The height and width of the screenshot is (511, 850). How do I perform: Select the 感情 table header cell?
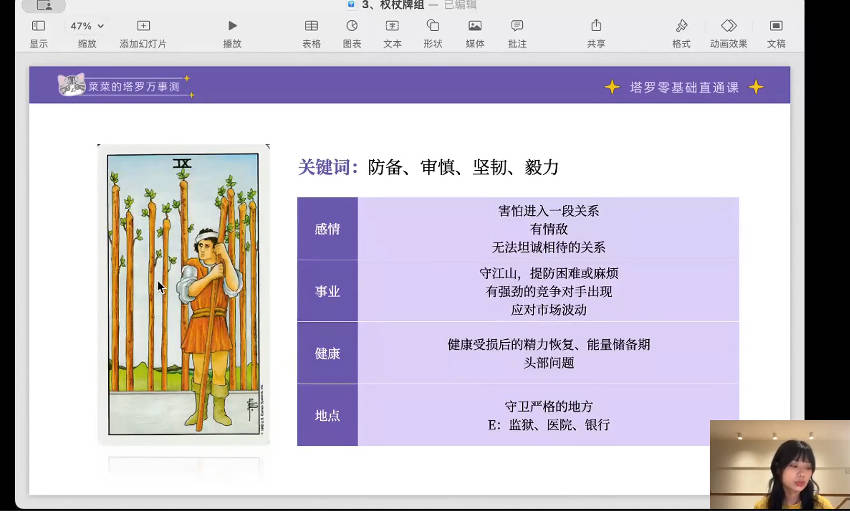327,229
